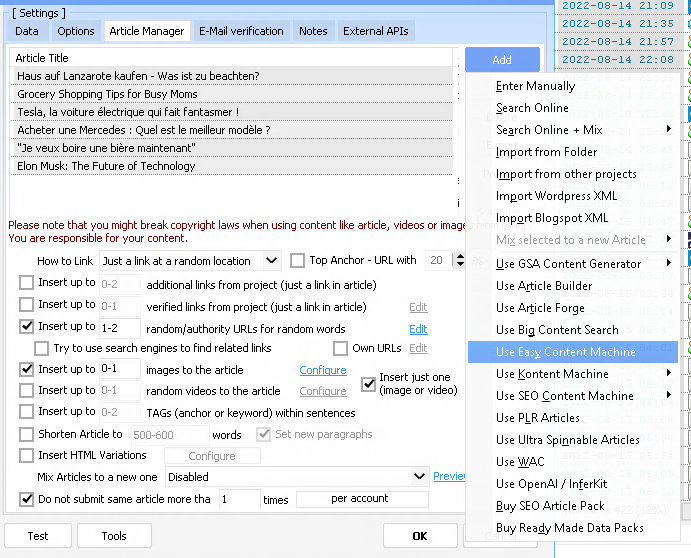
Task: Click images count 0-1 input field
Action: click(x=119, y=369)
